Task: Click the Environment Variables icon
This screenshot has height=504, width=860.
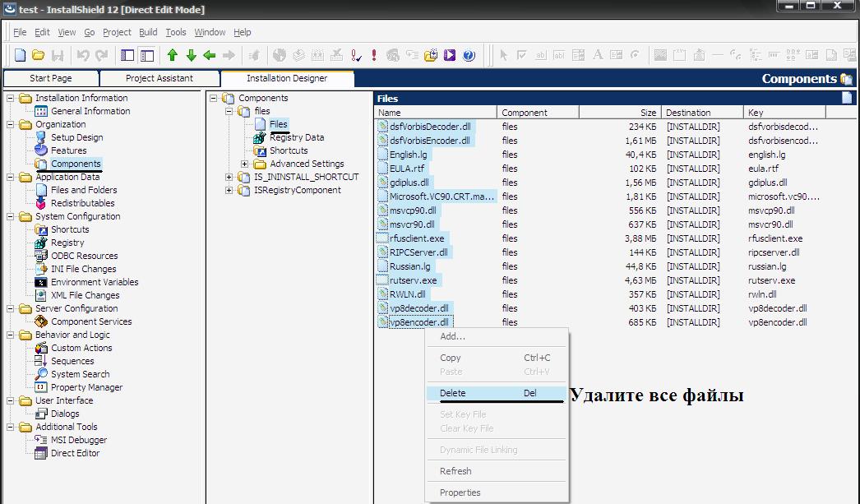Action: [41, 283]
